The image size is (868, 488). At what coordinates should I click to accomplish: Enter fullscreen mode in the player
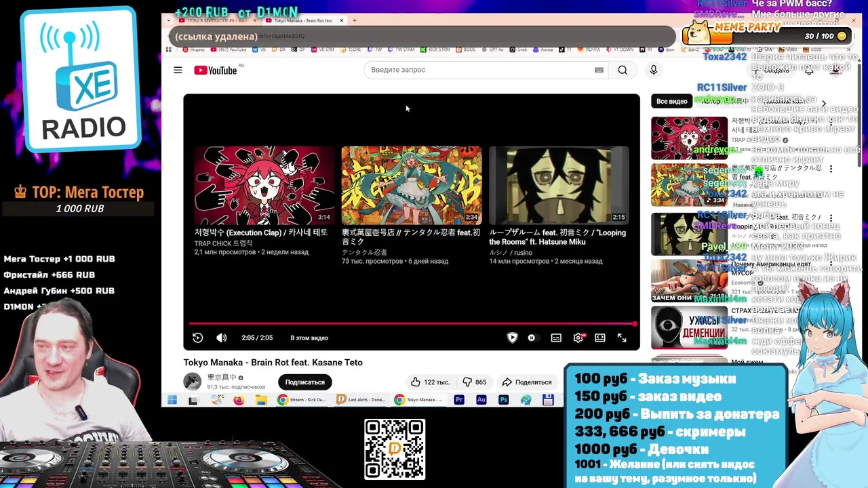pyautogui.click(x=622, y=338)
